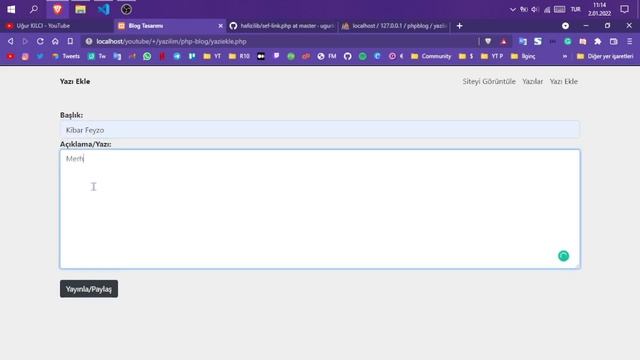Screen dimensions: 640x360
Task: Open the Tweets bookmark
Action: click(x=66, y=56)
